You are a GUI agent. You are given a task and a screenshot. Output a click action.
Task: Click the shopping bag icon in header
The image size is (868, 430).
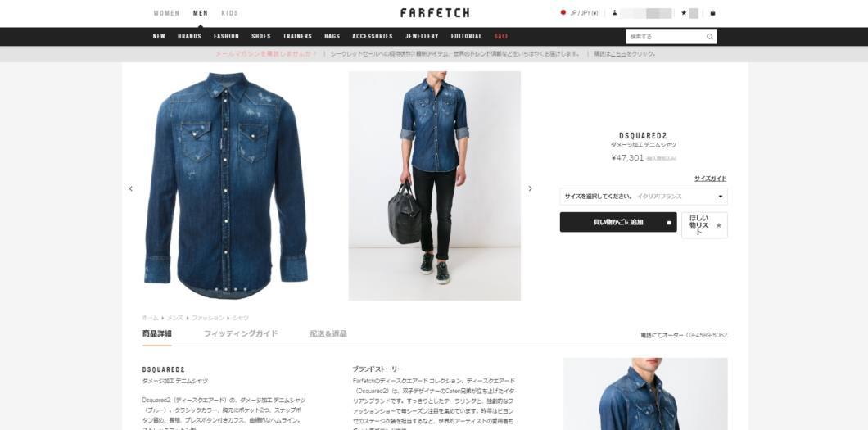712,13
